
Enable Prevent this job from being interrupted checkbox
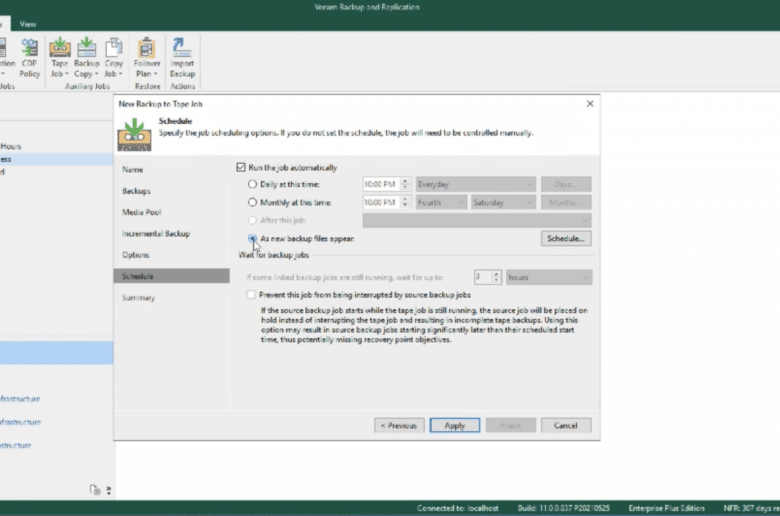251,295
